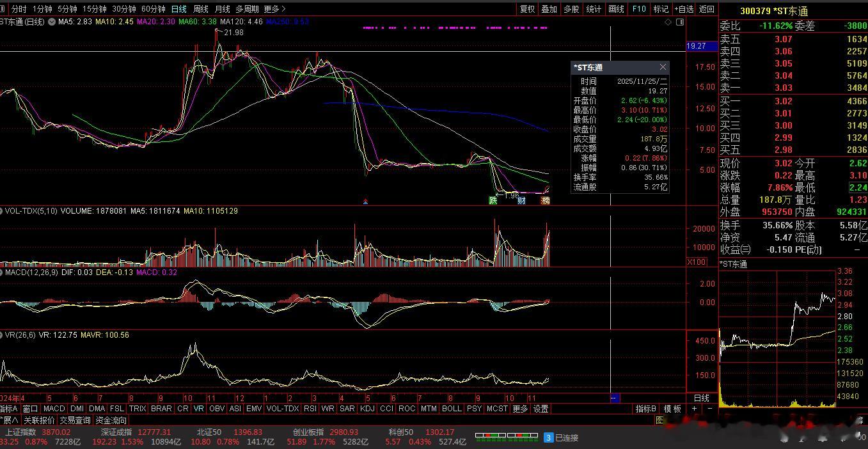This screenshot has height=449, width=868.
Task: Select the DMA indicator tab
Action: (97, 409)
